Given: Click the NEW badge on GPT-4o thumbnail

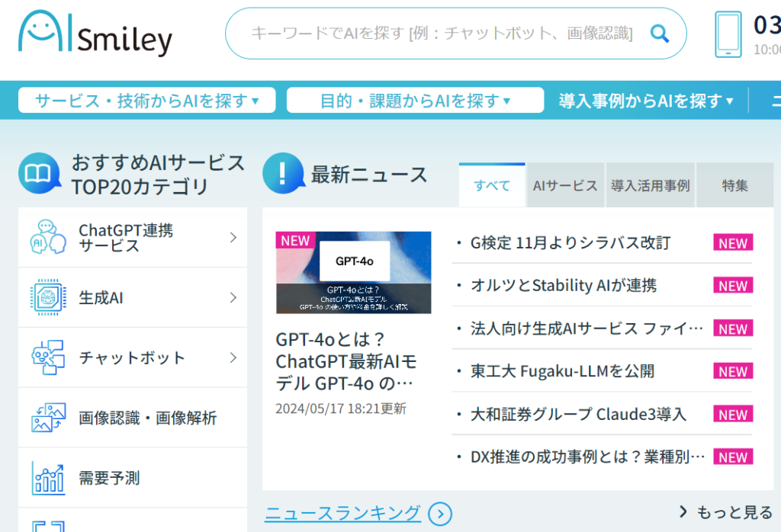Looking at the screenshot, I should pos(295,240).
